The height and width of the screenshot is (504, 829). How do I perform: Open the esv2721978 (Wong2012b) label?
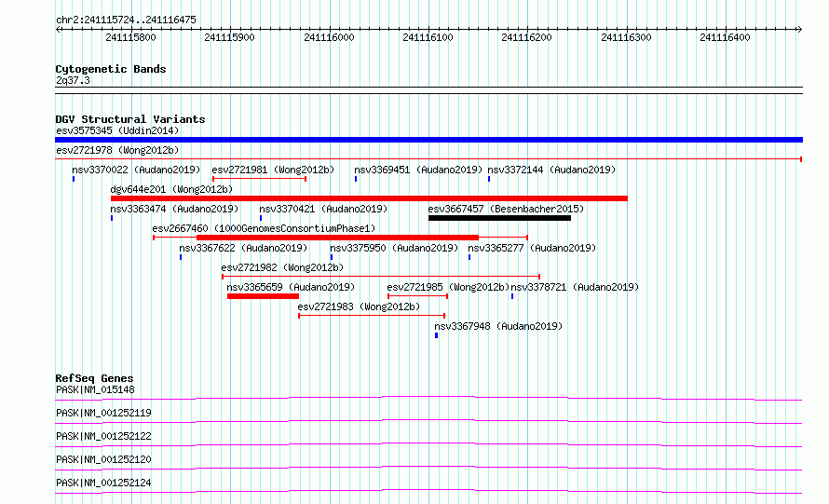(x=117, y=150)
